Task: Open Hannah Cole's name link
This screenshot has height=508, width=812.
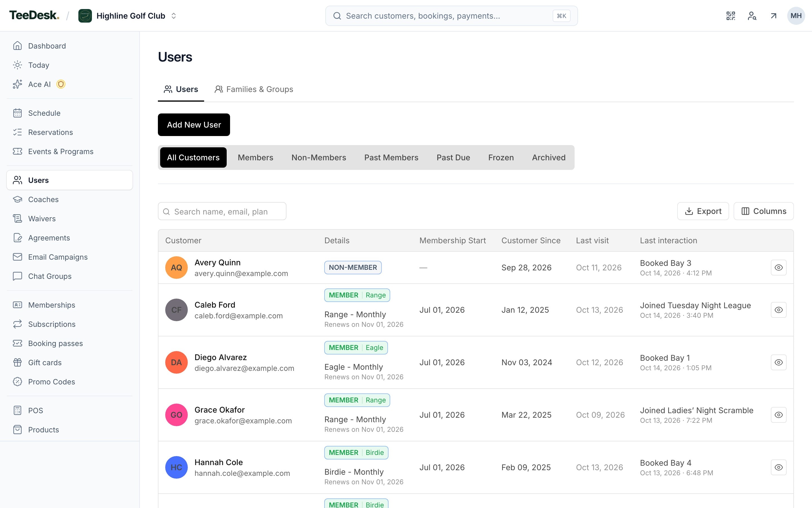Action: click(219, 462)
